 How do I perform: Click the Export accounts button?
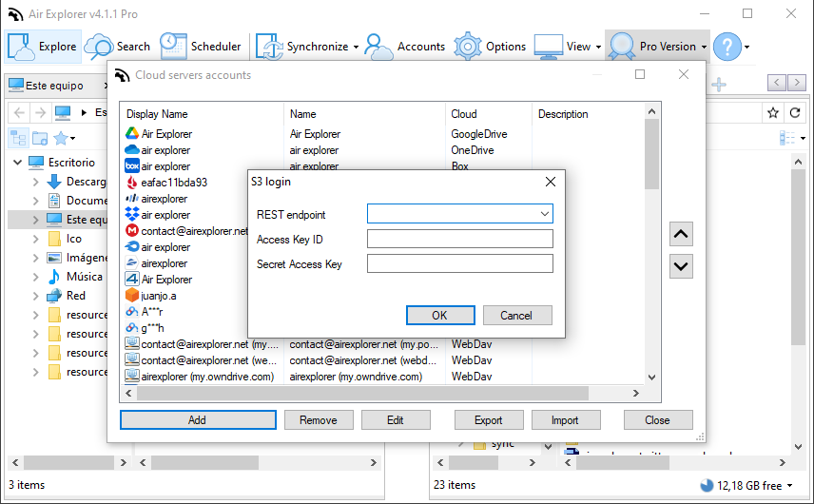489,420
